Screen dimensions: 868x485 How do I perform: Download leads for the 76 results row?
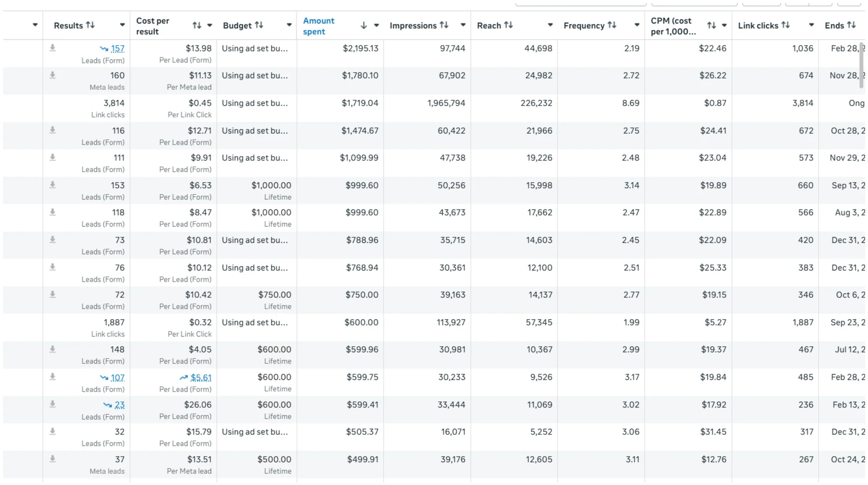pyautogui.click(x=53, y=267)
